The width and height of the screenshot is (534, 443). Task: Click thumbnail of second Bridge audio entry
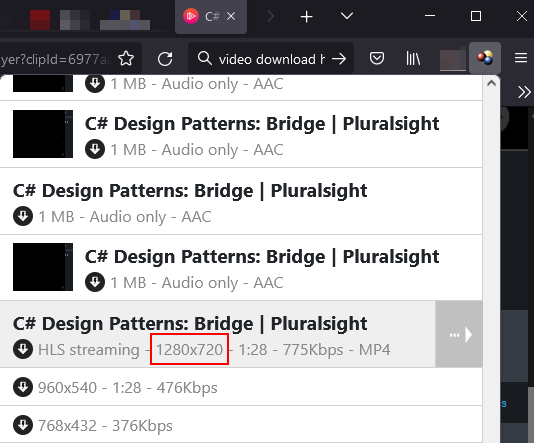click(43, 134)
